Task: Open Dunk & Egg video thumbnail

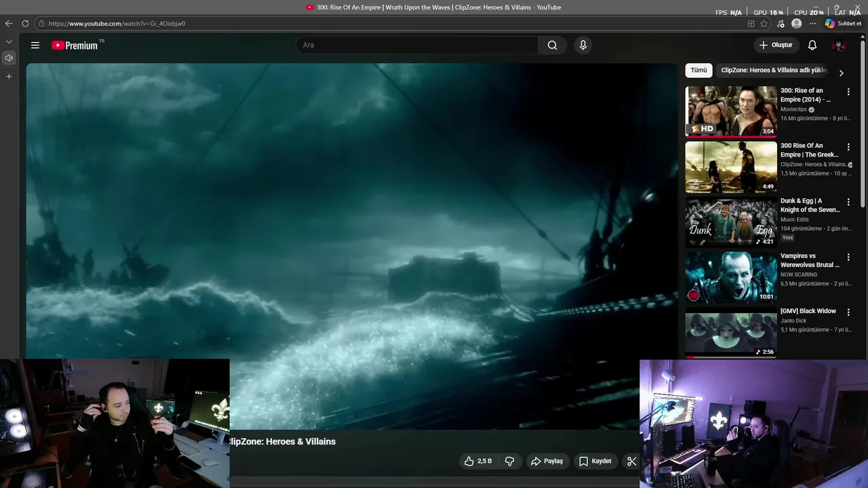Action: (731, 222)
